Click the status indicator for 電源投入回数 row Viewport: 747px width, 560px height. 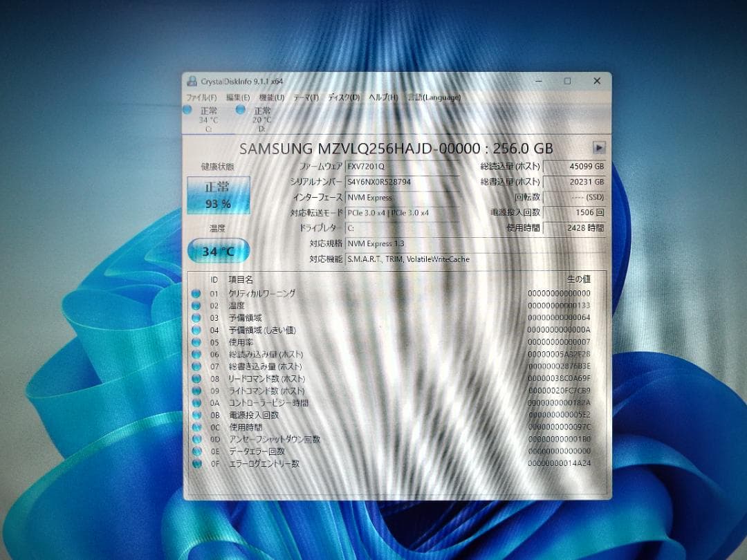(197, 415)
